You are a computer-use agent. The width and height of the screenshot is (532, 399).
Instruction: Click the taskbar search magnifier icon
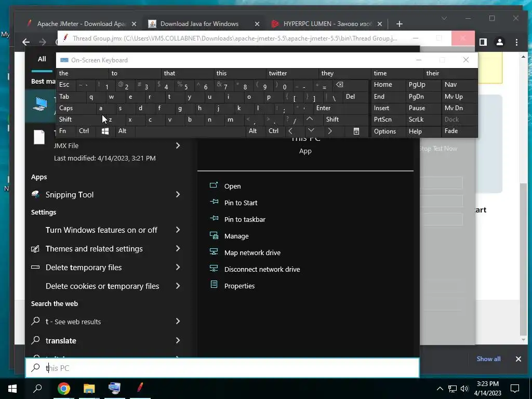pos(37,389)
